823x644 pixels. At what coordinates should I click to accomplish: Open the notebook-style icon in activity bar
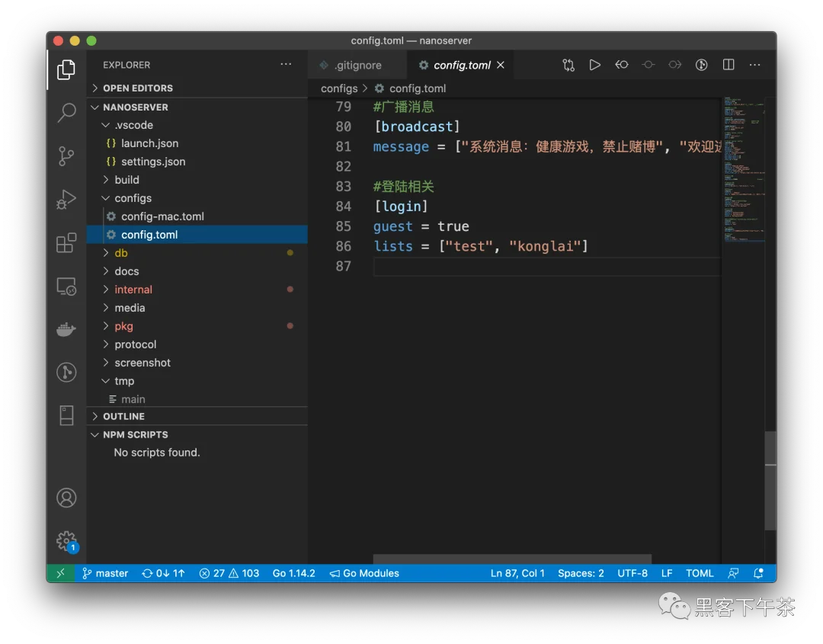coord(66,415)
